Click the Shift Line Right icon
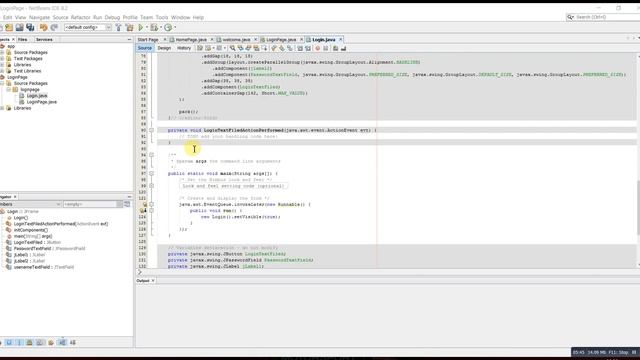 pos(308,48)
